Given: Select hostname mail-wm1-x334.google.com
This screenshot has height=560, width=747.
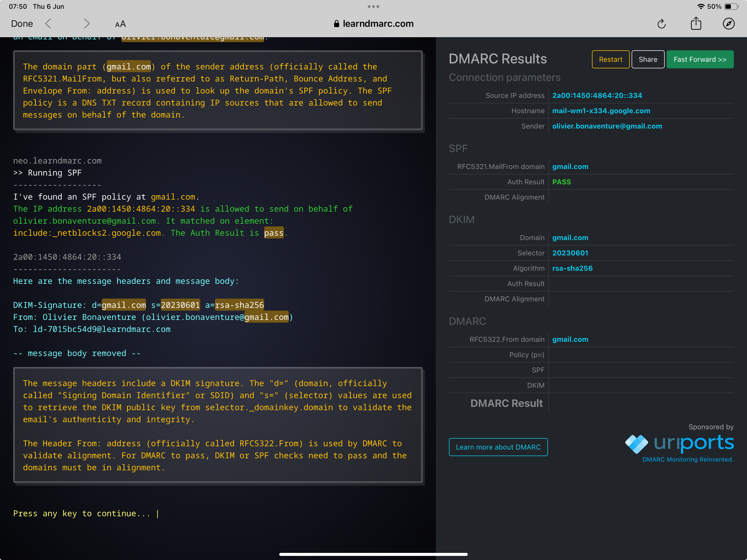Looking at the screenshot, I should (601, 111).
